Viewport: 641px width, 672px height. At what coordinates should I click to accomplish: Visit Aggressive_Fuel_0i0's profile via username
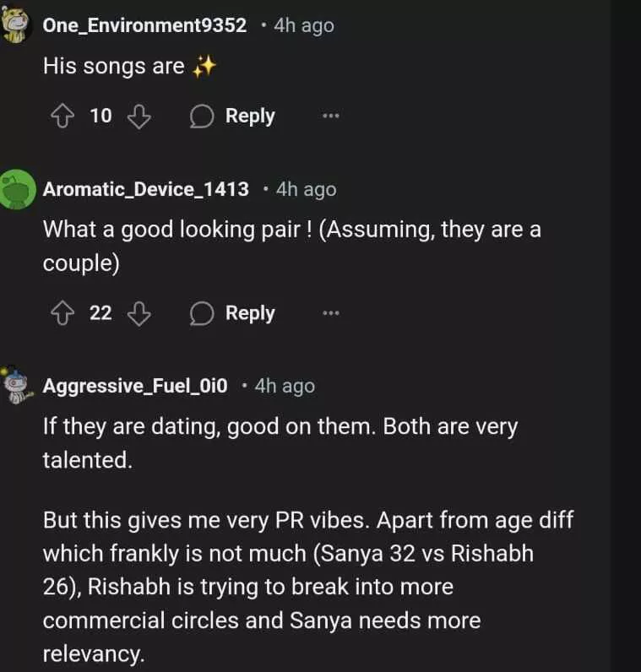point(135,386)
